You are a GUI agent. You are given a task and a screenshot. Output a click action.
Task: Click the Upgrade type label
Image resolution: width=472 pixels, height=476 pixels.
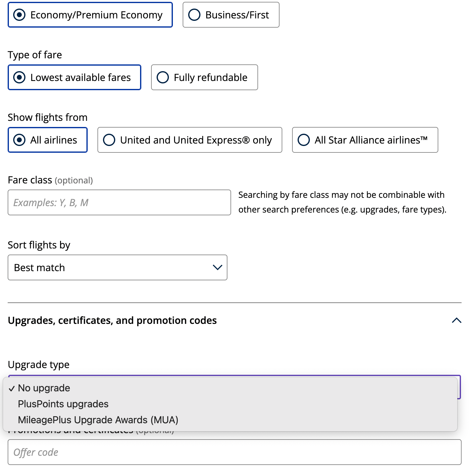[x=39, y=365]
